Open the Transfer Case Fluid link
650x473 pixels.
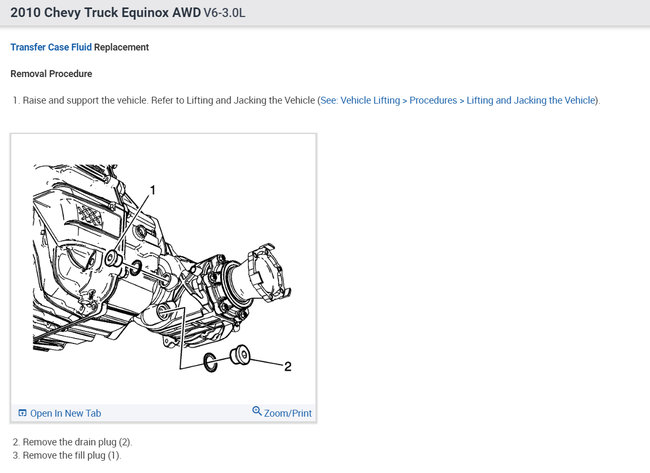tap(51, 47)
